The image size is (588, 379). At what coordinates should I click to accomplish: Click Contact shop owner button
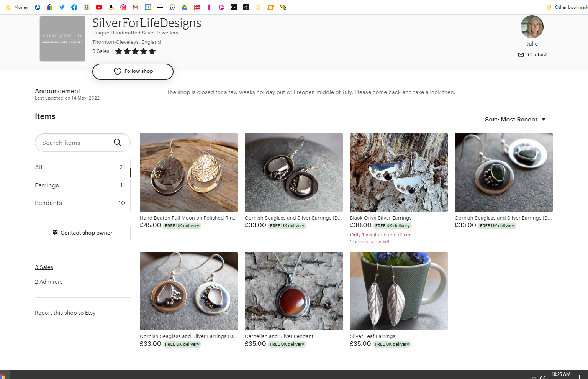[83, 233]
